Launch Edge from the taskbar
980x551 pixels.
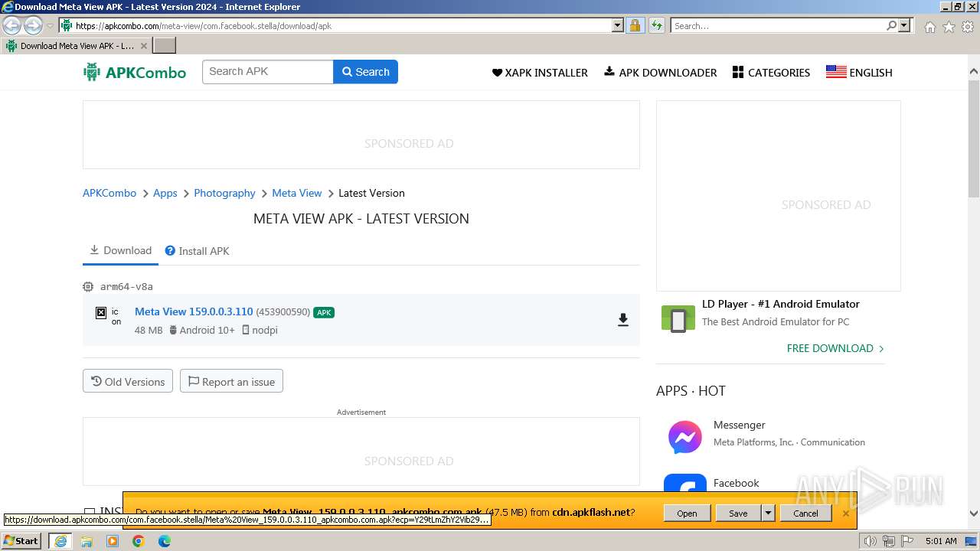[165, 541]
